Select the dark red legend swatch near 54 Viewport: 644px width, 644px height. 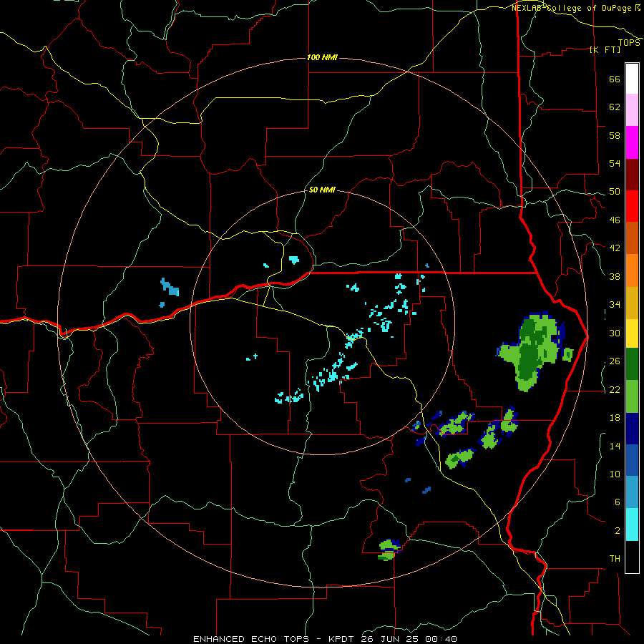[632, 175]
